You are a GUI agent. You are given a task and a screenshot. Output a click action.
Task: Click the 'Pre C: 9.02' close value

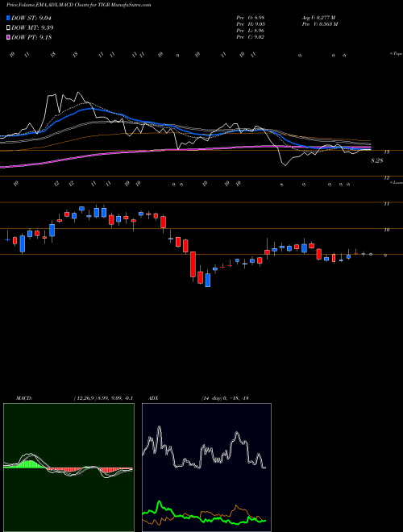(x=251, y=37)
